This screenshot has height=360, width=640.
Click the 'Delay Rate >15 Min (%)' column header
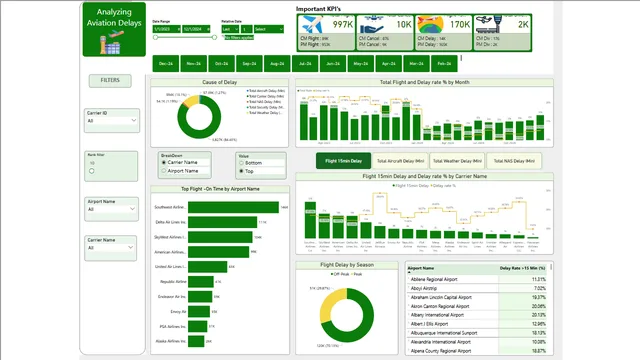(522, 268)
